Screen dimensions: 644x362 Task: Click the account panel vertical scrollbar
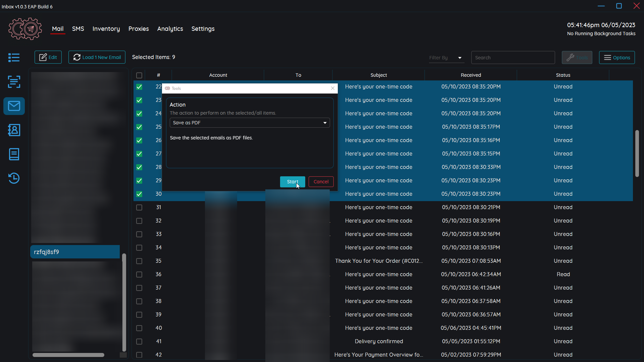coord(124,302)
